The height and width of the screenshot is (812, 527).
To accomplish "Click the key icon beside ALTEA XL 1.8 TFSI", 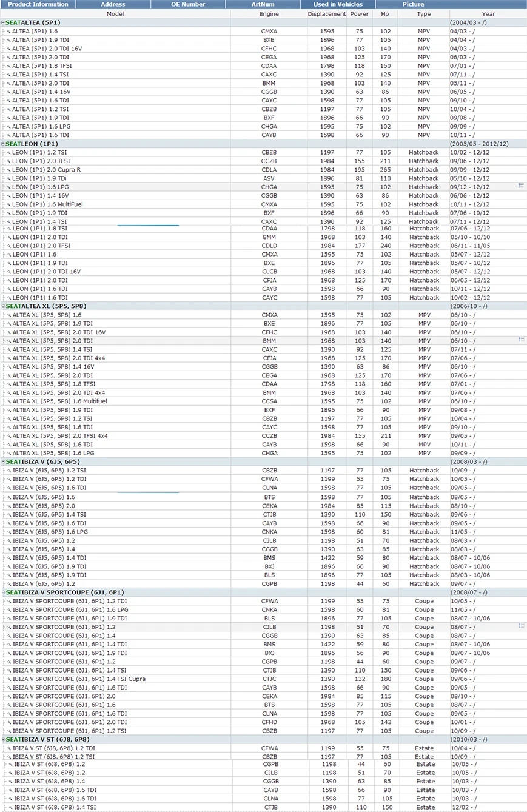I will [9, 384].
